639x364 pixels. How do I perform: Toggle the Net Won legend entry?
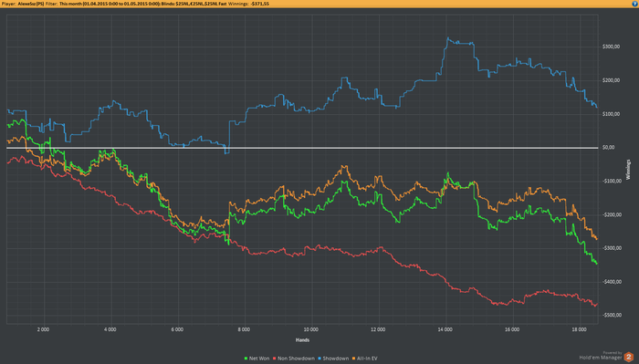pos(257,359)
